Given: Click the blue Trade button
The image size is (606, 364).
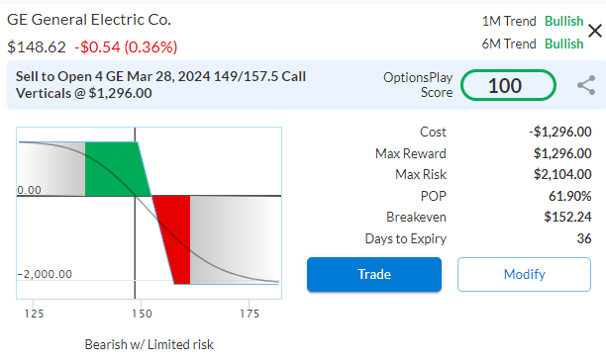Looking at the screenshot, I should coord(374,274).
